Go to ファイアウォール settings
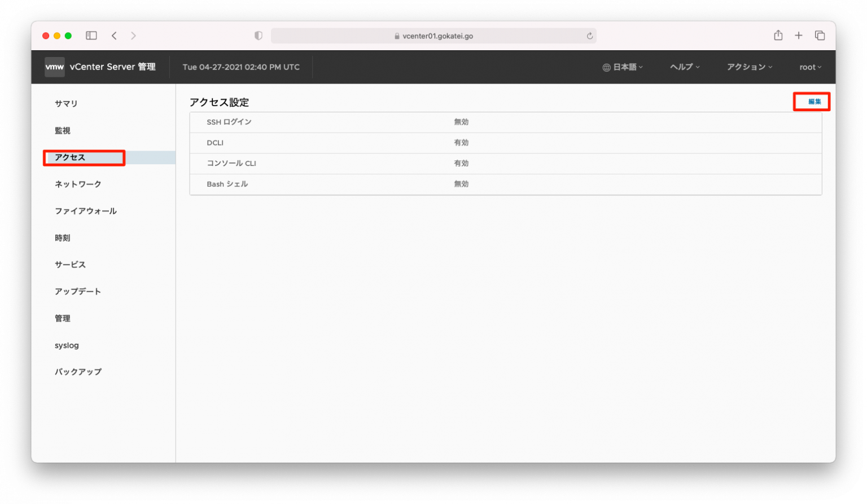Viewport: 867px width, 504px height. 86,211
